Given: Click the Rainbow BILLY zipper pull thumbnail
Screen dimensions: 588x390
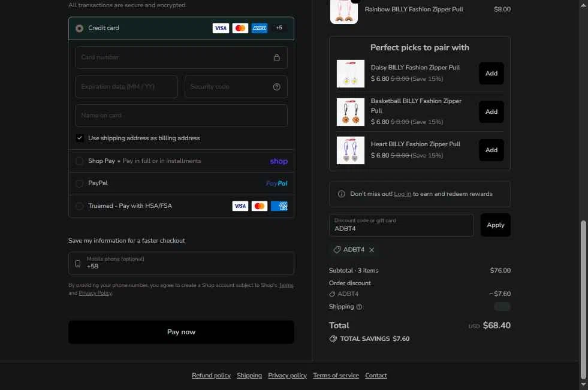Looking at the screenshot, I should coord(344,11).
